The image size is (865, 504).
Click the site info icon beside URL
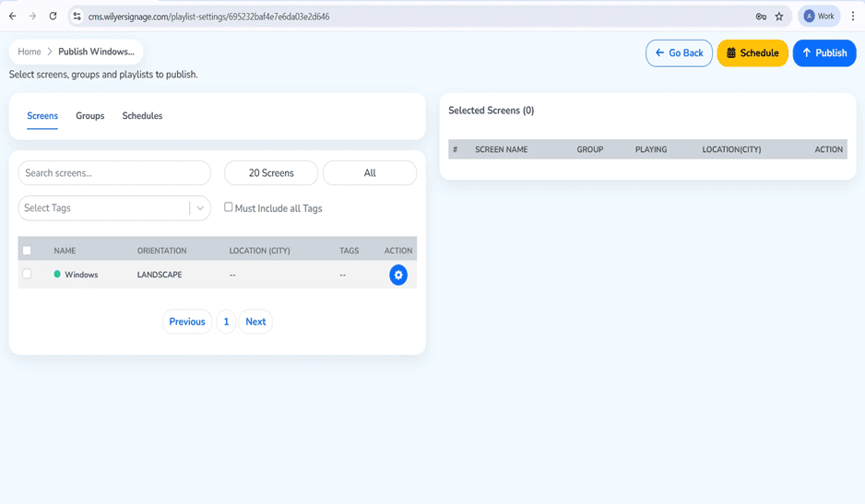click(x=77, y=17)
